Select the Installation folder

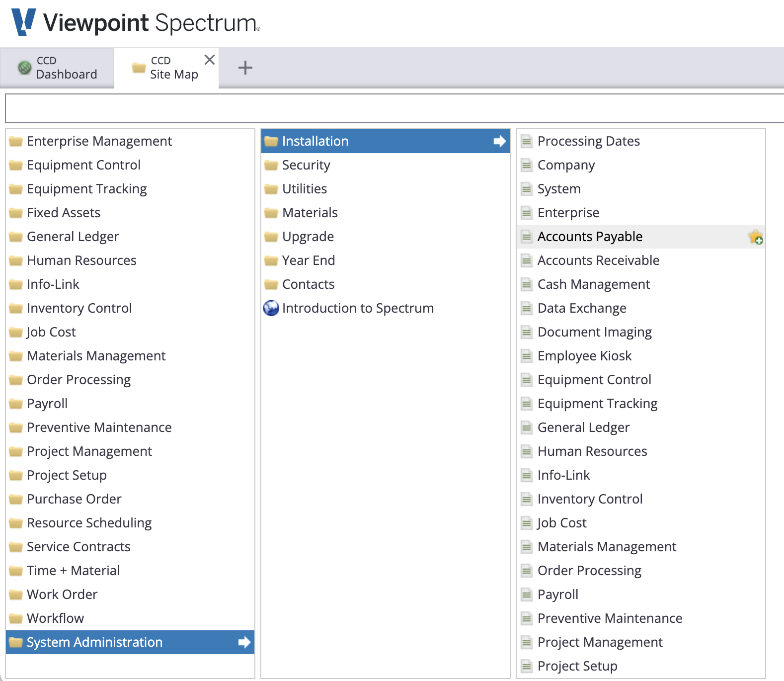386,141
